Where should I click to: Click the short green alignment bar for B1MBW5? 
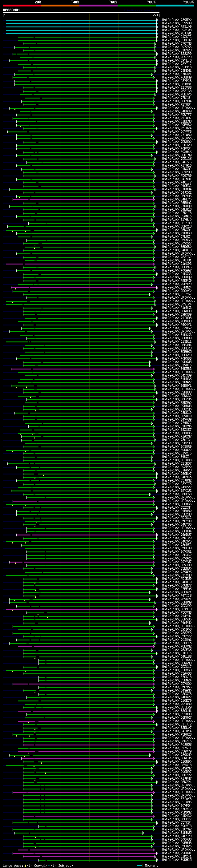(79, 833)
